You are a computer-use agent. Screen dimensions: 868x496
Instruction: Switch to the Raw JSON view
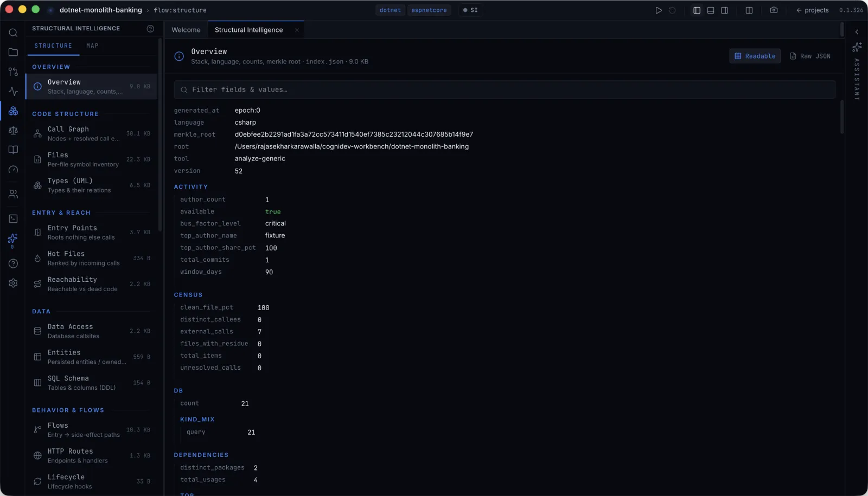(810, 56)
